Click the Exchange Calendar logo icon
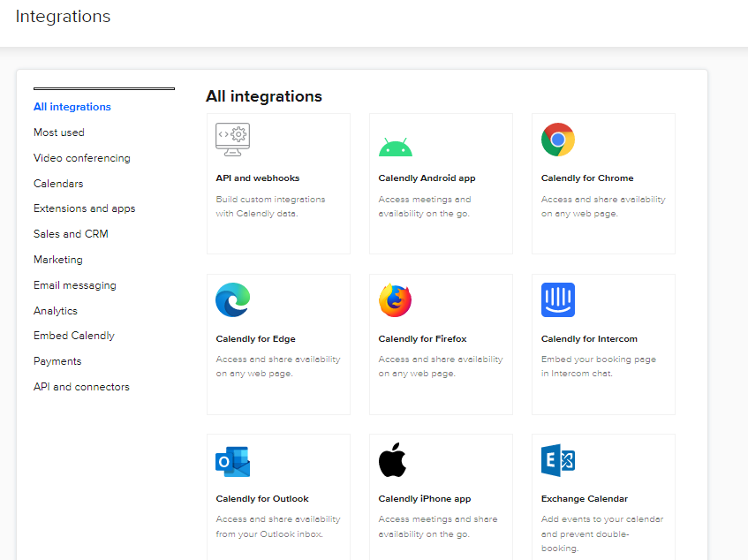Image resolution: width=748 pixels, height=560 pixels. click(x=558, y=460)
